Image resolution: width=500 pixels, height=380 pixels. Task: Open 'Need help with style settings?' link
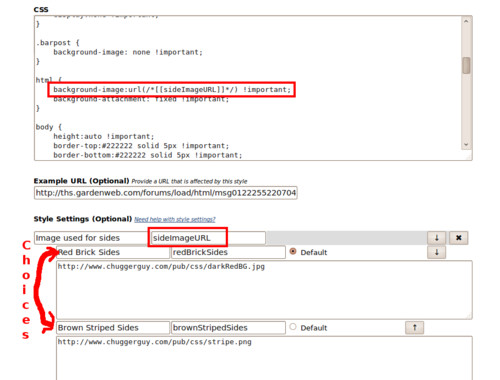pyautogui.click(x=175, y=219)
